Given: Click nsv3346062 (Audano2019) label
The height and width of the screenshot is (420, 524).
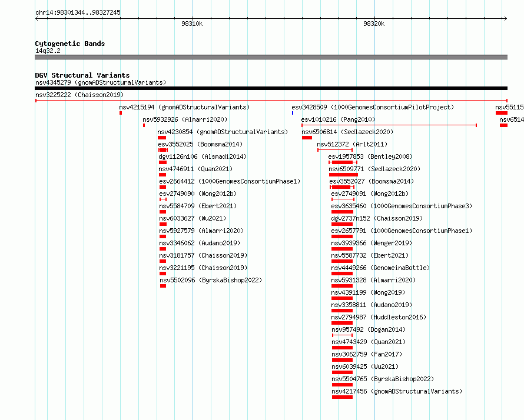Looking at the screenshot, I should tap(200, 243).
